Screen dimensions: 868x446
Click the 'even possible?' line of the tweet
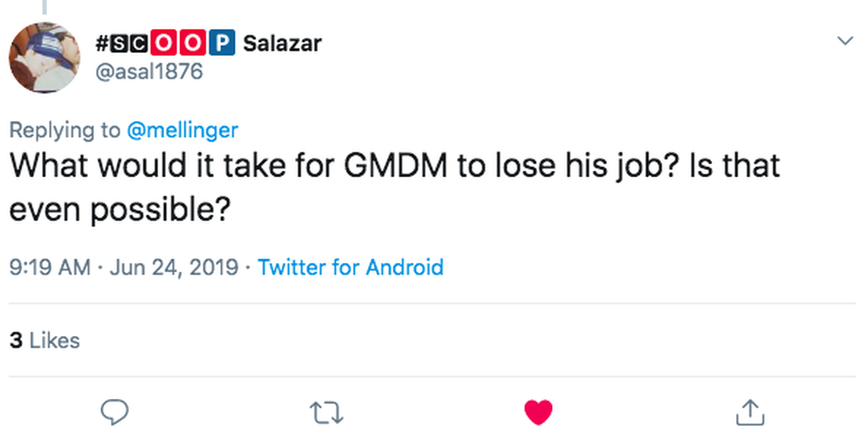click(x=119, y=211)
